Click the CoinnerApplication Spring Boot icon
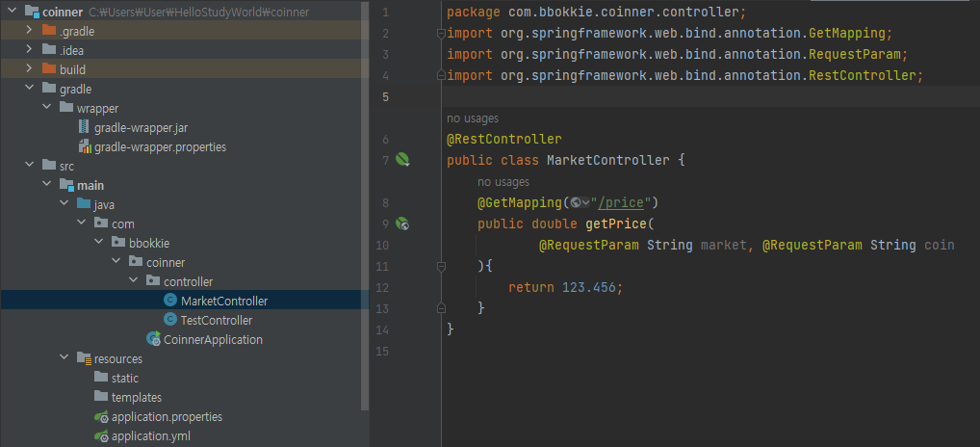 153,339
